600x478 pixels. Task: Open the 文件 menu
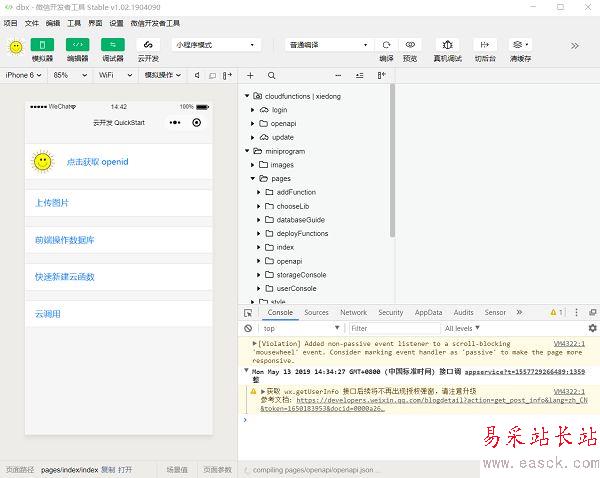(x=31, y=23)
